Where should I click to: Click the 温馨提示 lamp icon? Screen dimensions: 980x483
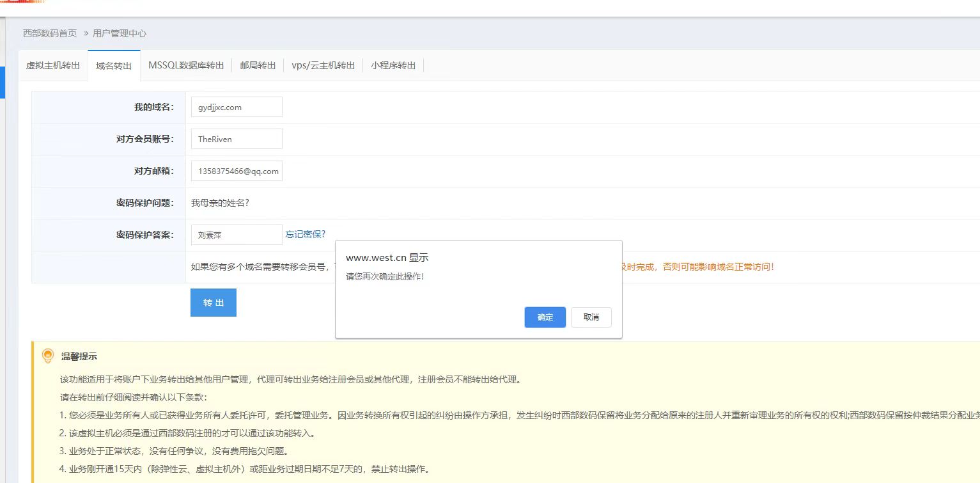click(x=46, y=356)
